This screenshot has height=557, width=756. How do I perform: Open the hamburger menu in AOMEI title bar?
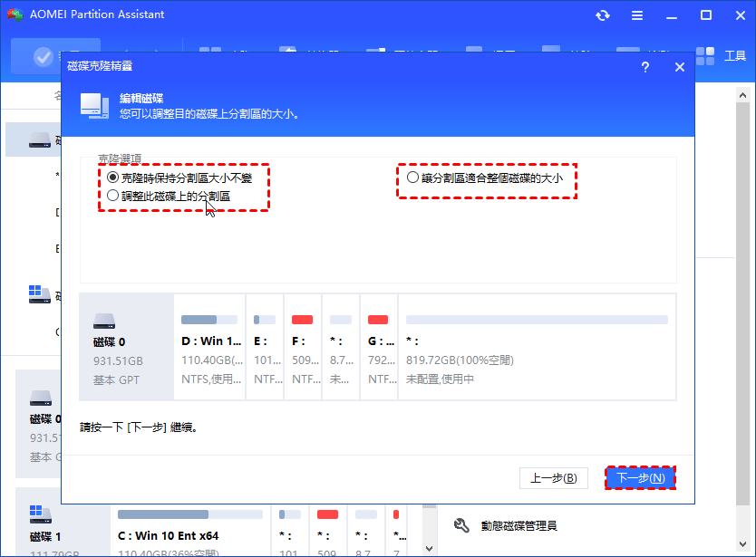pyautogui.click(x=637, y=15)
